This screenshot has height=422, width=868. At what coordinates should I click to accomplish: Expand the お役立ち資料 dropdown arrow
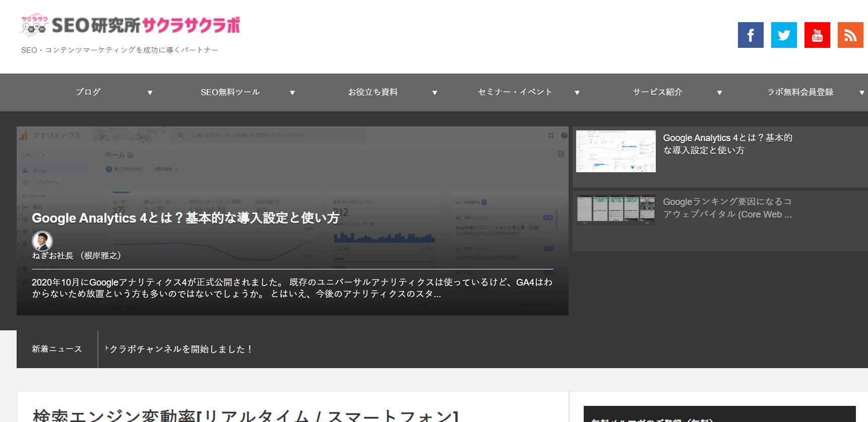tap(435, 93)
